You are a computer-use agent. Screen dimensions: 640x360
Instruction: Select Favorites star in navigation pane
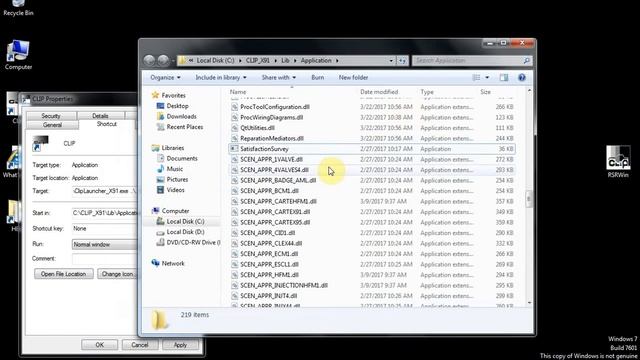point(155,95)
